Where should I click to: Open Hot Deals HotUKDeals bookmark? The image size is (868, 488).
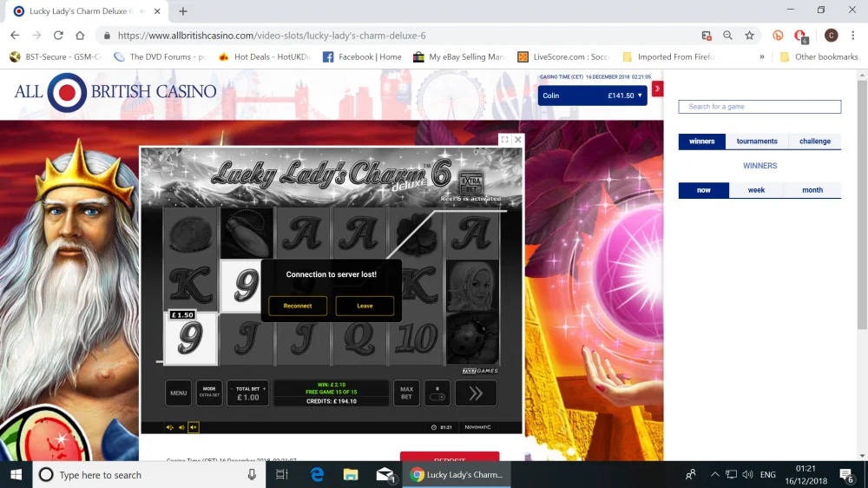tap(264, 56)
